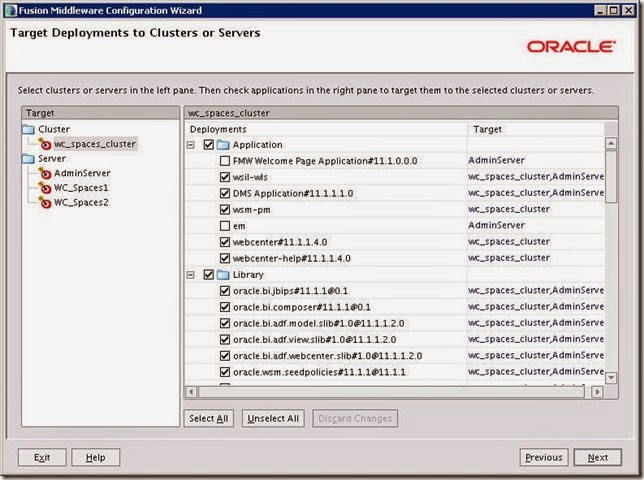Click the wc_spaces_cluster target icon
The height and width of the screenshot is (480, 644).
coord(45,144)
